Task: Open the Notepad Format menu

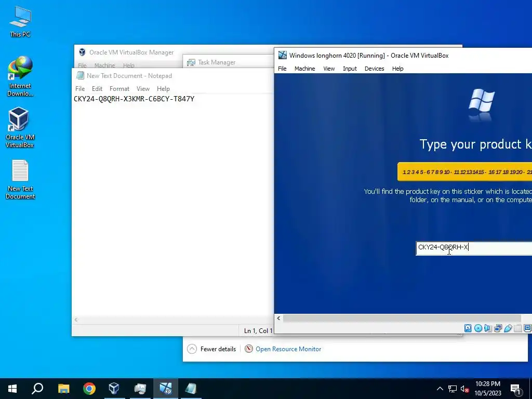Action: (x=119, y=88)
